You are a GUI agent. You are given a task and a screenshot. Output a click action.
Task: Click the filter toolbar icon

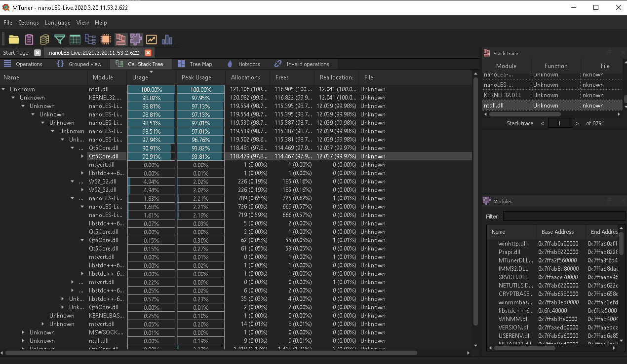click(x=59, y=39)
